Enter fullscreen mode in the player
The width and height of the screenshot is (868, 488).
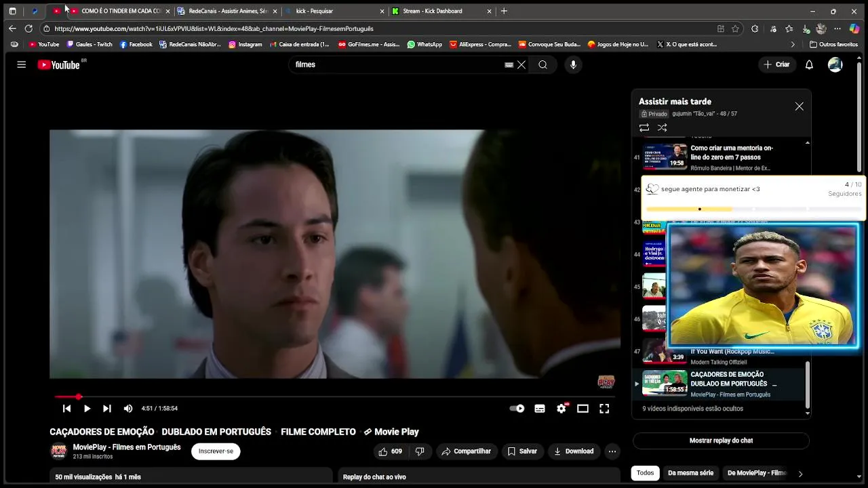(604, 408)
